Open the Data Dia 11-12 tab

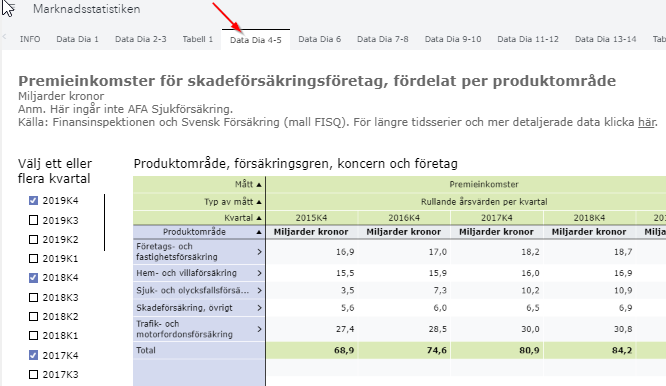click(528, 39)
